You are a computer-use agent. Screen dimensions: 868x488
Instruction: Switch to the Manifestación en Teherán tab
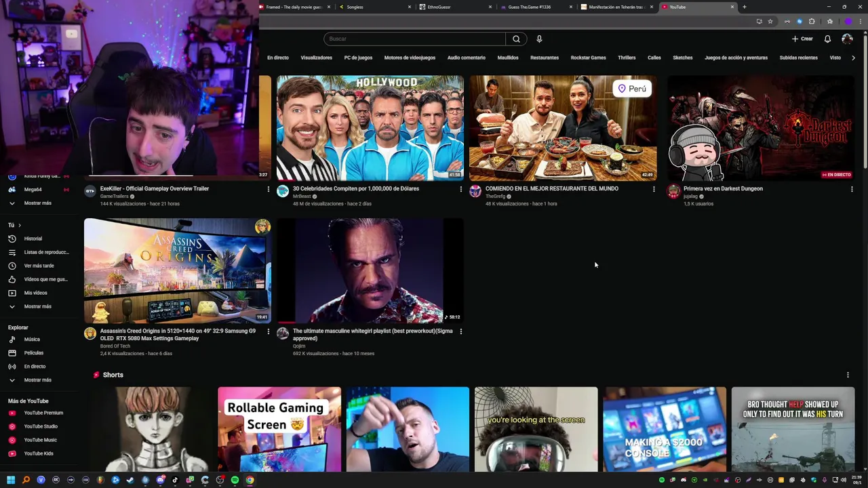(x=617, y=7)
